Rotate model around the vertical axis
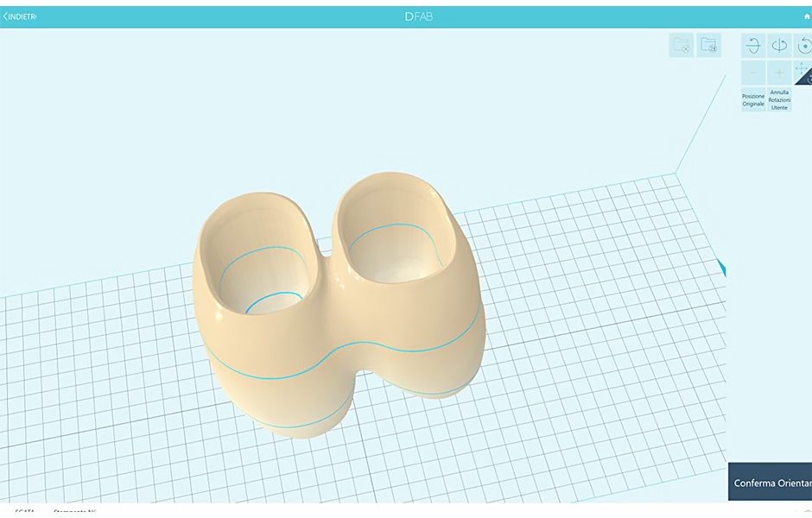Screen dimensions: 812x518 (779, 46)
